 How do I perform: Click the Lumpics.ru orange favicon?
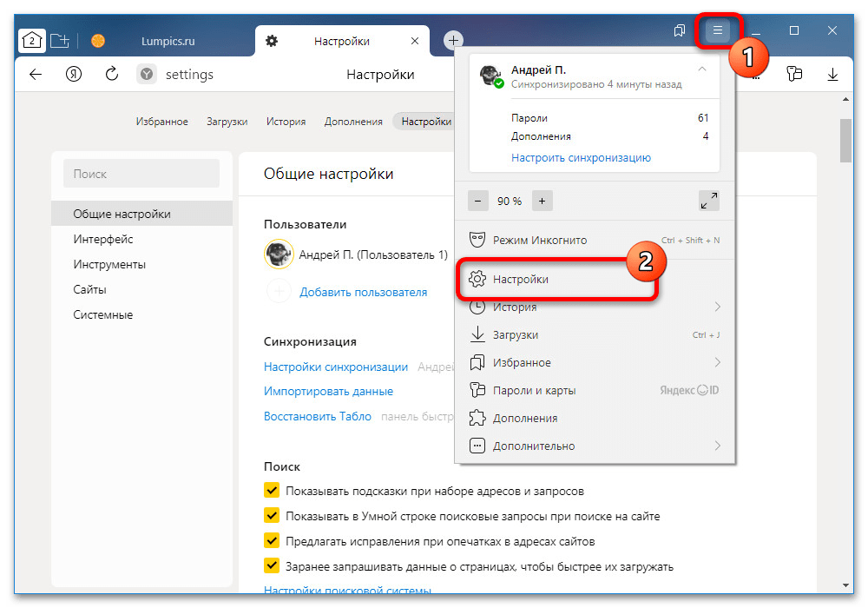(x=98, y=41)
